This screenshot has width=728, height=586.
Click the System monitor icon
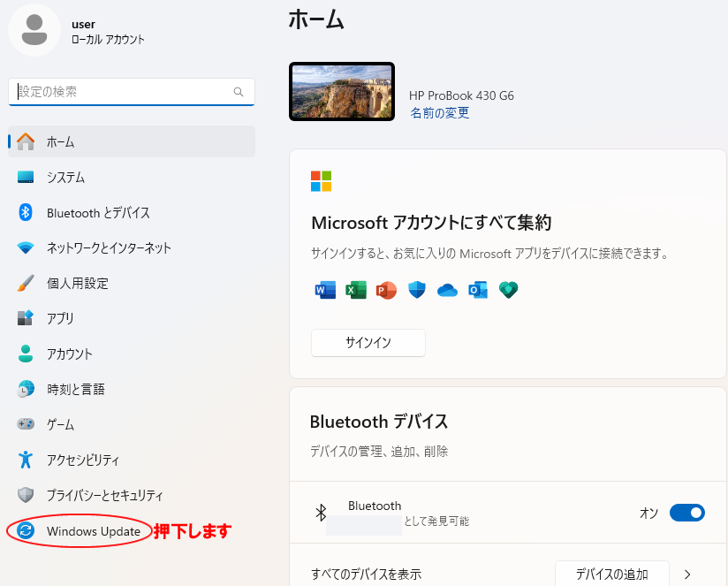(x=26, y=177)
